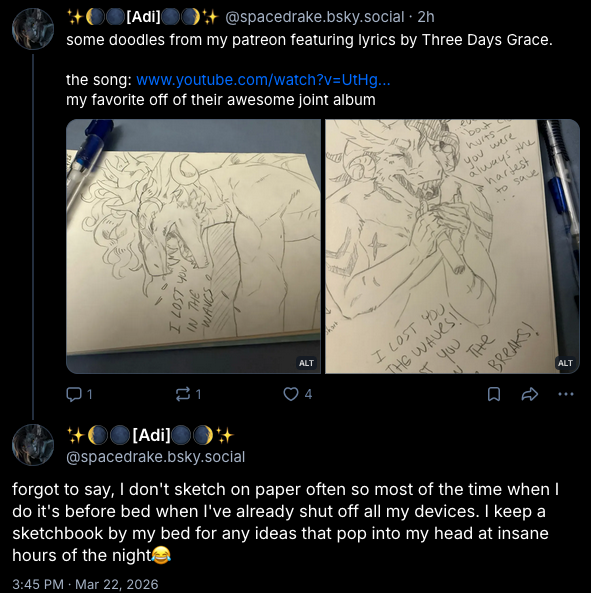Repost the doodles post
Screen dimensions: 591x593
coord(183,394)
